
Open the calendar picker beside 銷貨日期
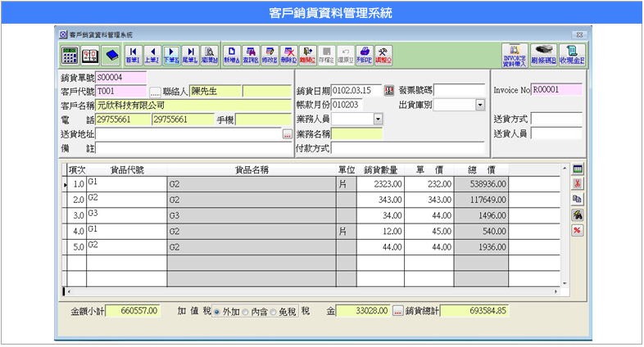pos(389,90)
